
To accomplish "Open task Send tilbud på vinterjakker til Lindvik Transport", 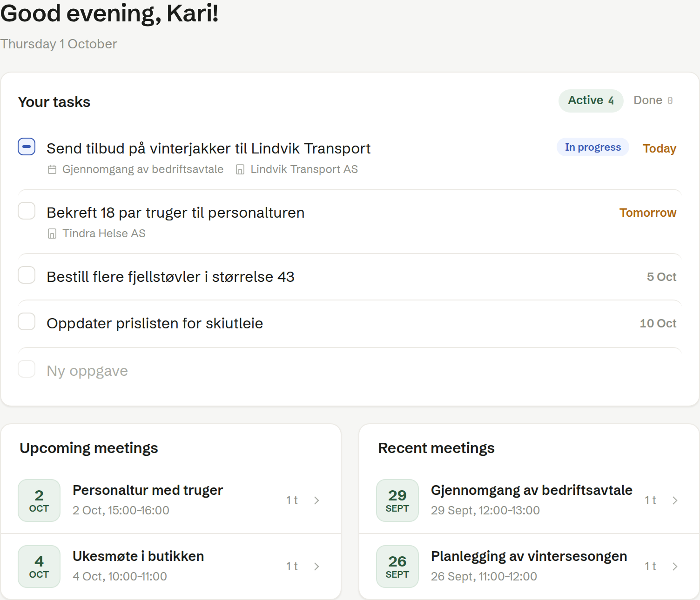I will tap(209, 148).
